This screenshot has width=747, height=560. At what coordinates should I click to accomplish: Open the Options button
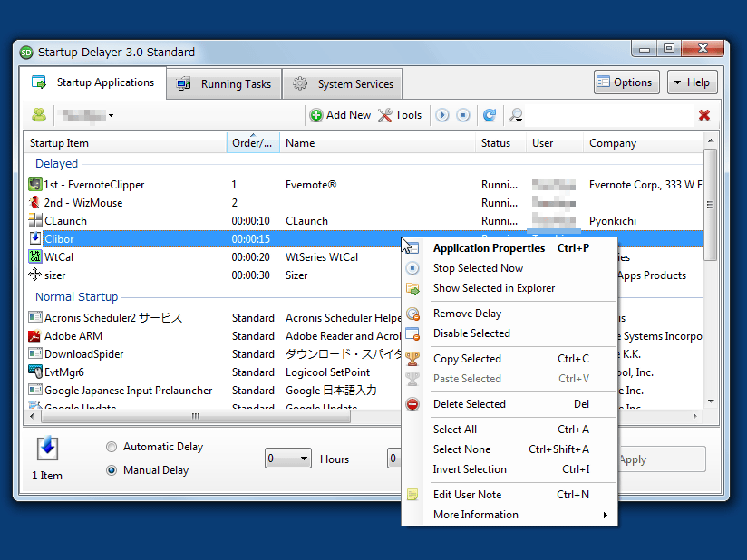(626, 82)
